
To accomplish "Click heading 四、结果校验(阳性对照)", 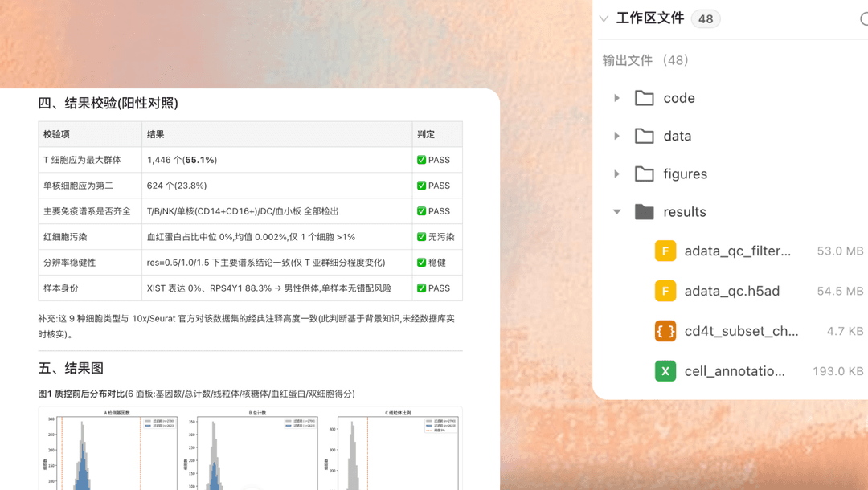I will click(x=108, y=104).
